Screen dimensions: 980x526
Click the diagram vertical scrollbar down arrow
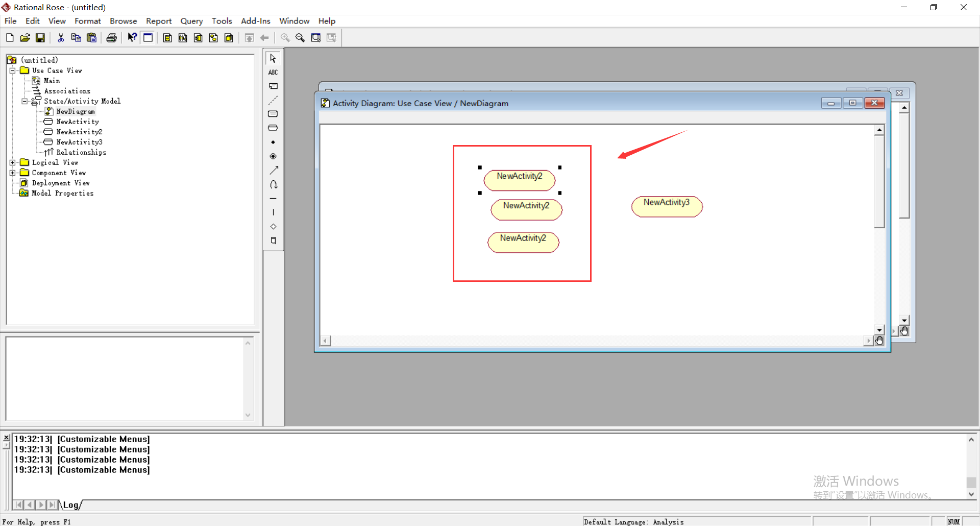[879, 330]
